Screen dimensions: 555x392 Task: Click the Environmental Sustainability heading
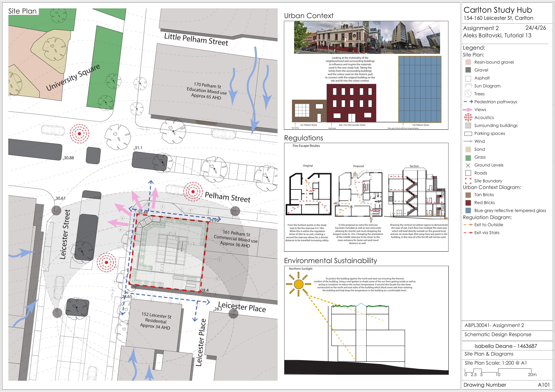[330, 260]
